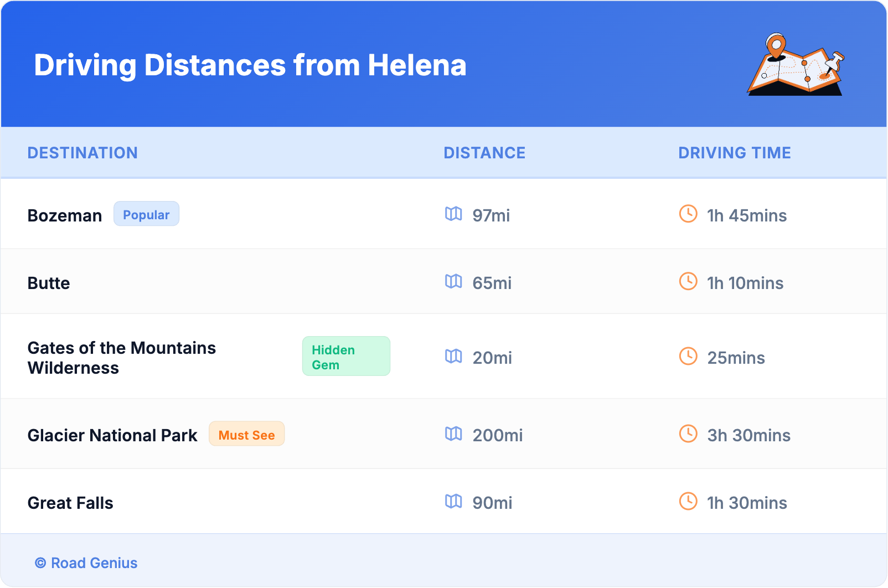Image resolution: width=888 pixels, height=588 pixels.
Task: Click the Must See badge
Action: pyautogui.click(x=246, y=434)
